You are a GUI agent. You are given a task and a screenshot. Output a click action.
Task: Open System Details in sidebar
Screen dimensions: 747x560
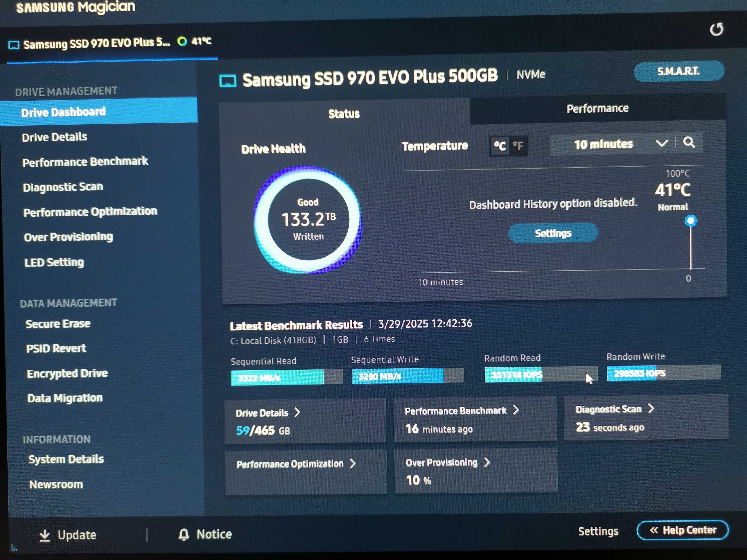(x=66, y=460)
